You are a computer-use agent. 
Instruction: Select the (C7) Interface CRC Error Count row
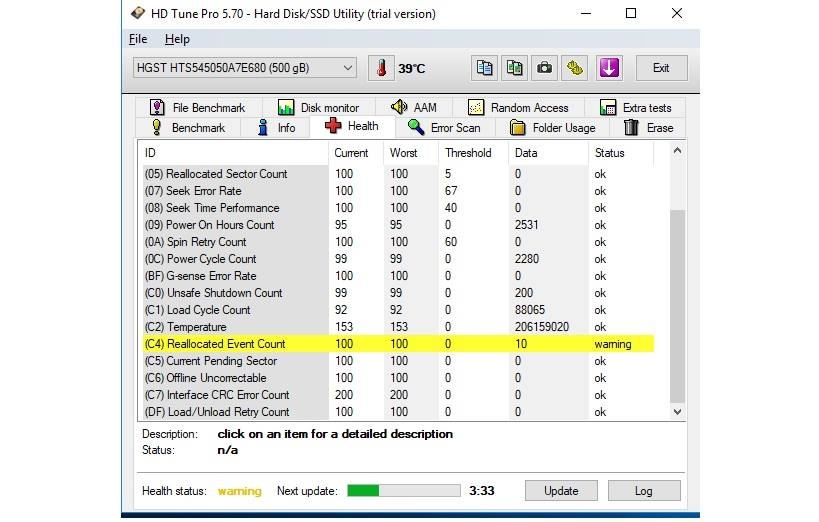397,395
